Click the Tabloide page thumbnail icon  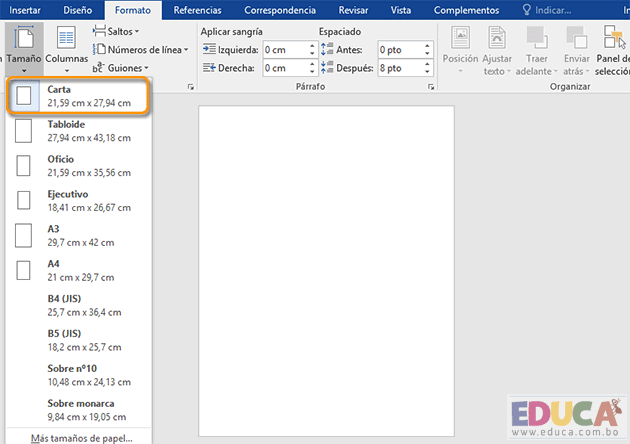(23, 131)
